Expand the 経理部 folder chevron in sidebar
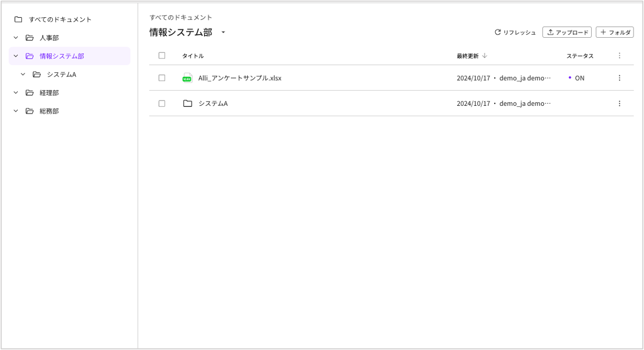Image resolution: width=644 pixels, height=350 pixels. click(16, 93)
